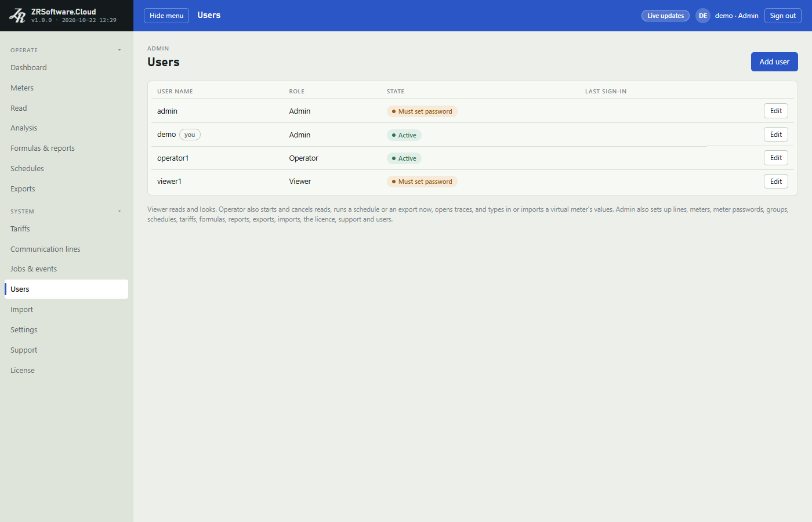Open the DE user avatar
This screenshot has width=812, height=522.
click(x=703, y=16)
